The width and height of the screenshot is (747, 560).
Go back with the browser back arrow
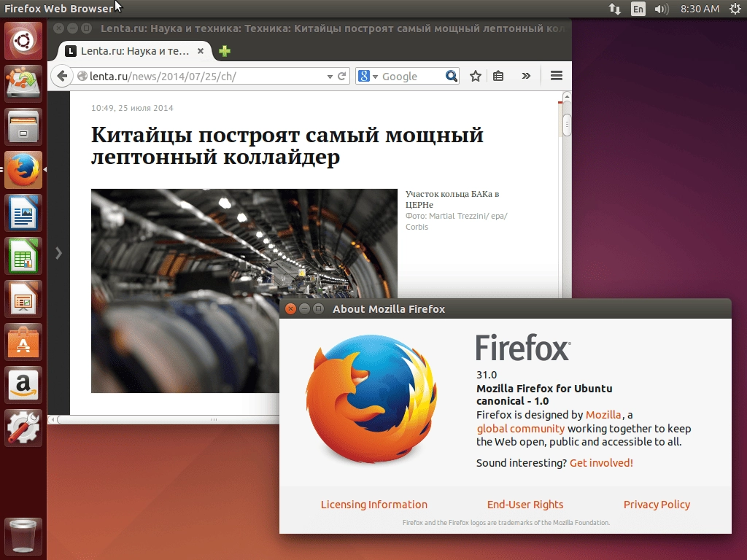tap(62, 76)
